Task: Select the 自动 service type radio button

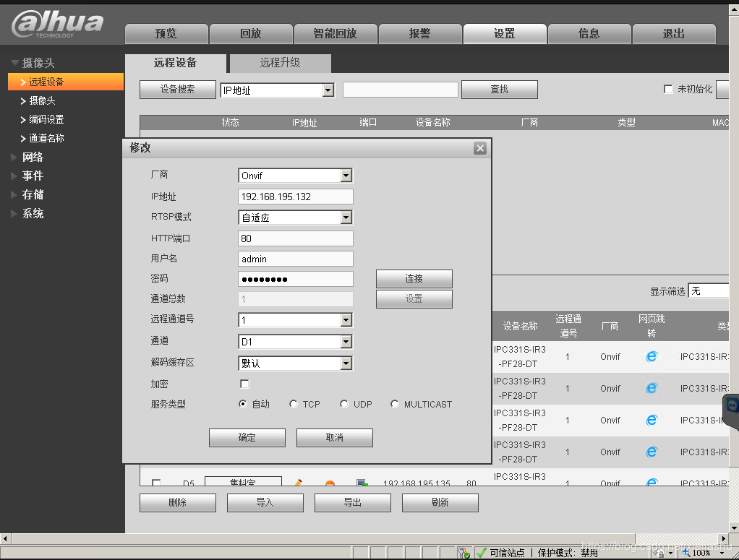Action: pyautogui.click(x=243, y=404)
